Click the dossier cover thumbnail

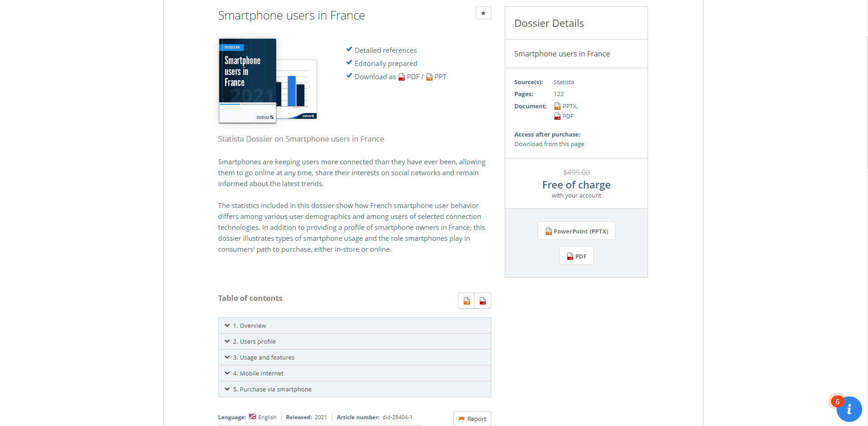point(267,81)
